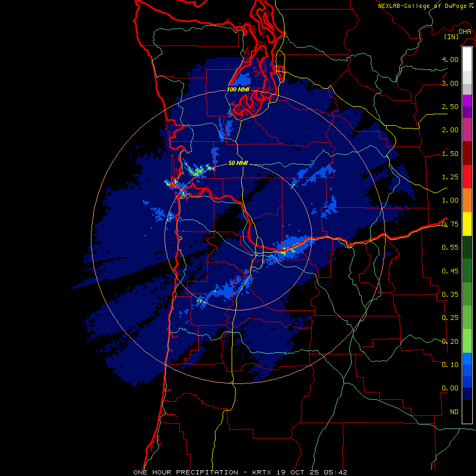Click the ND legend label
Image resolution: width=476 pixels, height=476 pixels.
(454, 412)
